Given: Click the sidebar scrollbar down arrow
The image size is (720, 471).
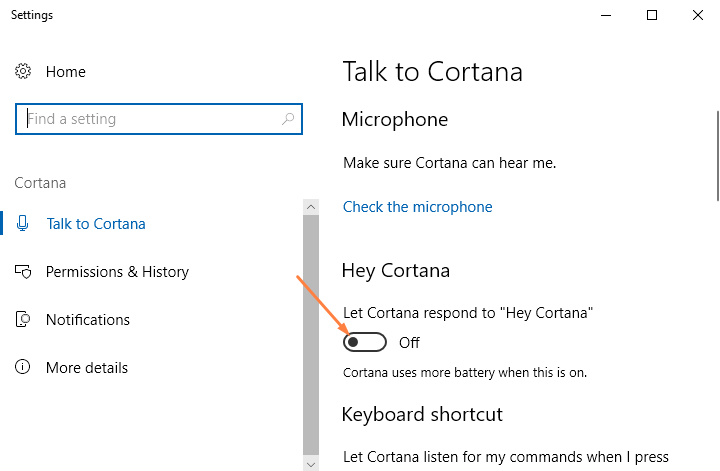Looking at the screenshot, I should tap(311, 464).
